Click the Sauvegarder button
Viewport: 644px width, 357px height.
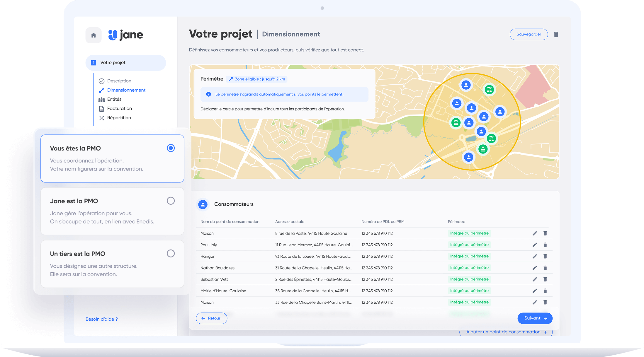[x=529, y=35]
